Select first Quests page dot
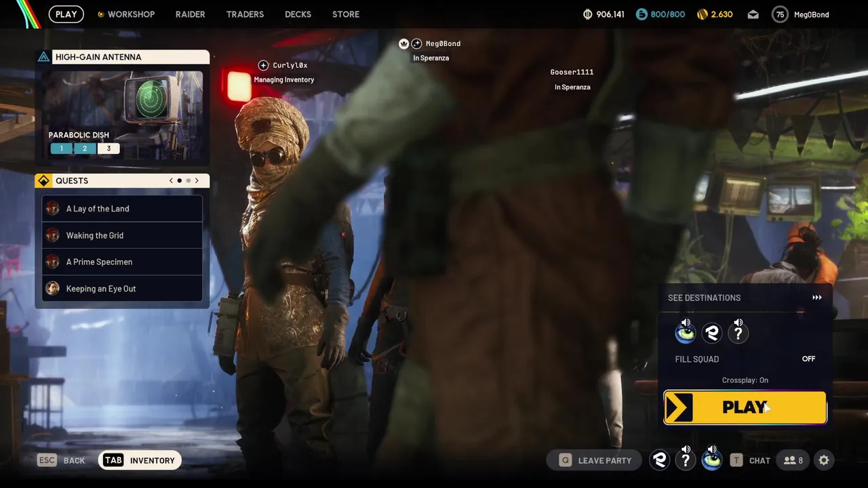 click(x=179, y=181)
